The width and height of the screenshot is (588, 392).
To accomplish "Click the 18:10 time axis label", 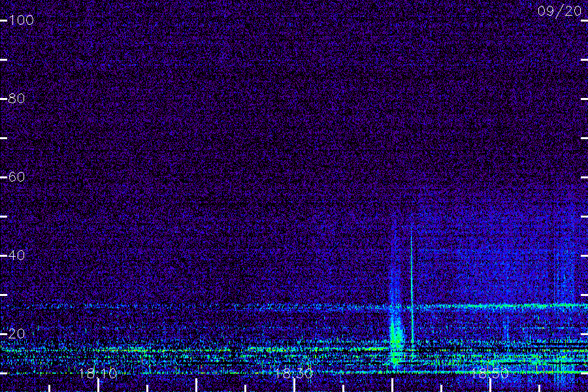I will [98, 373].
